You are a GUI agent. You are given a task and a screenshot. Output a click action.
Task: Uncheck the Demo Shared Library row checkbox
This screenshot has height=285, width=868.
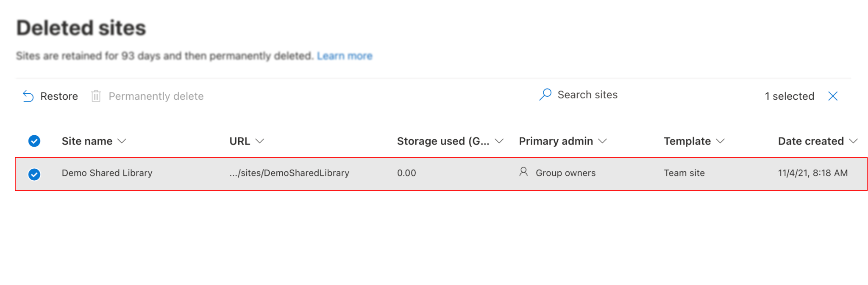34,174
